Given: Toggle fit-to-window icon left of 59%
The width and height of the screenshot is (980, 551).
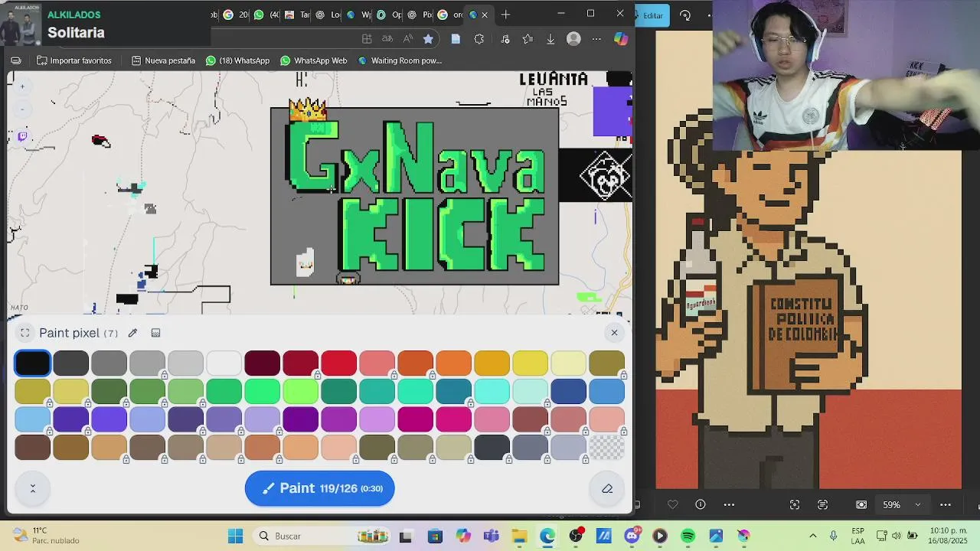Looking at the screenshot, I should coord(861,504).
